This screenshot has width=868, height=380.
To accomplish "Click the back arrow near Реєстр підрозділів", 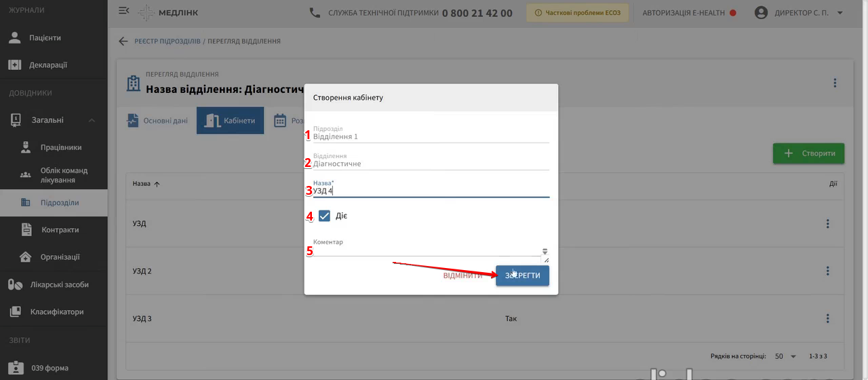I will click(x=123, y=41).
